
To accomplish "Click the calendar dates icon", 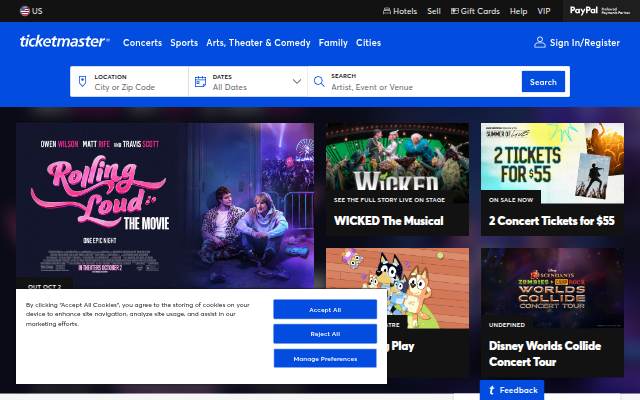I will [200, 82].
